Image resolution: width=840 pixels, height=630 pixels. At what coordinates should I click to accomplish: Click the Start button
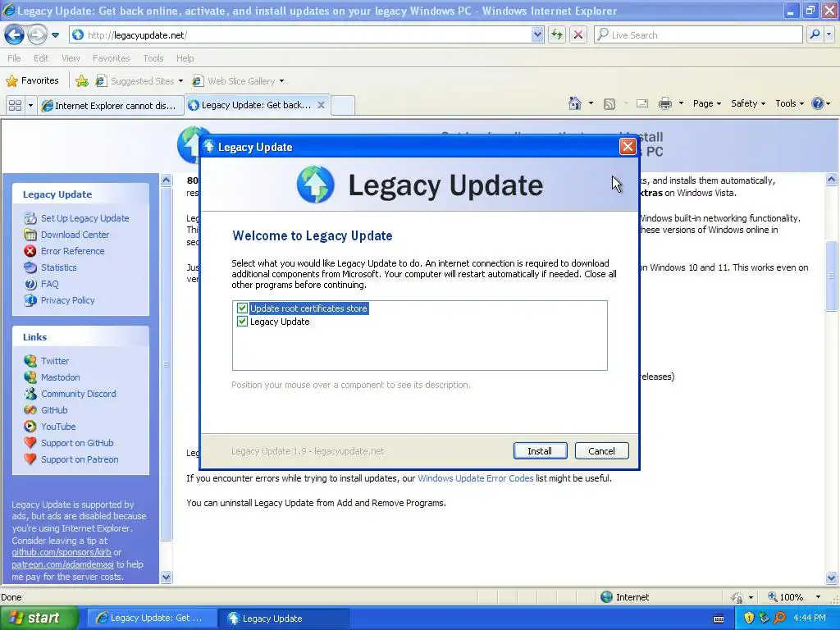tap(39, 618)
